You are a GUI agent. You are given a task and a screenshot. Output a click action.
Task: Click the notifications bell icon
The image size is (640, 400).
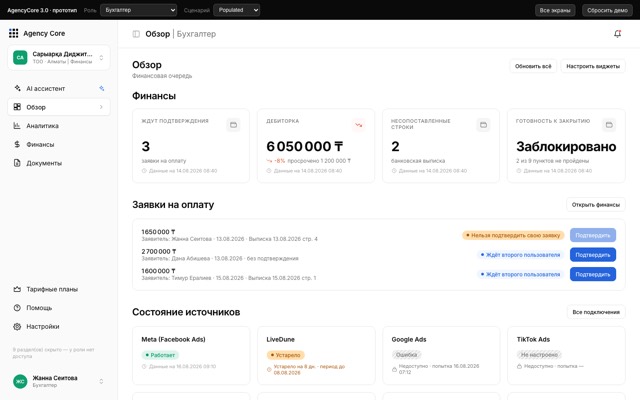tap(617, 34)
